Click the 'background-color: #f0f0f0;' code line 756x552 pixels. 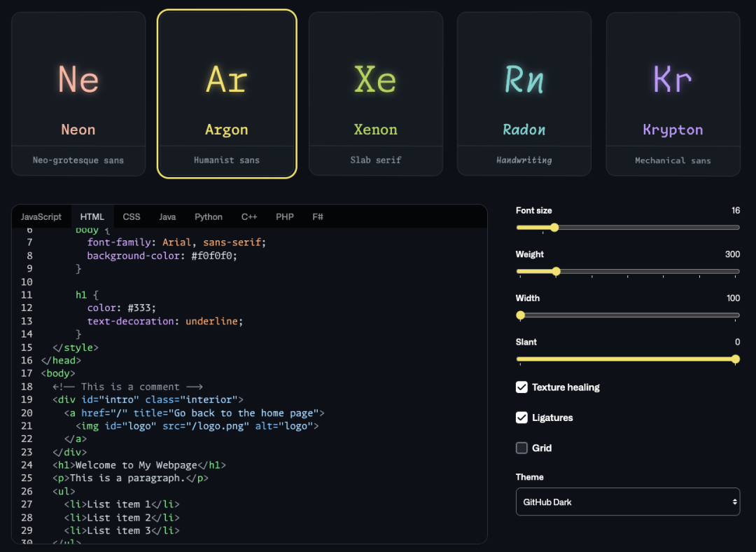pyautogui.click(x=162, y=256)
